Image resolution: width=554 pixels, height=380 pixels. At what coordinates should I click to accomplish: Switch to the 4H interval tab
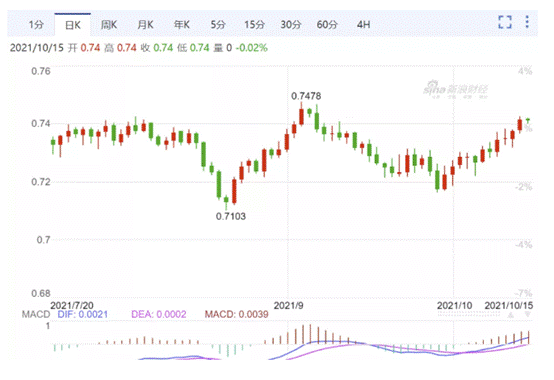tap(364, 25)
